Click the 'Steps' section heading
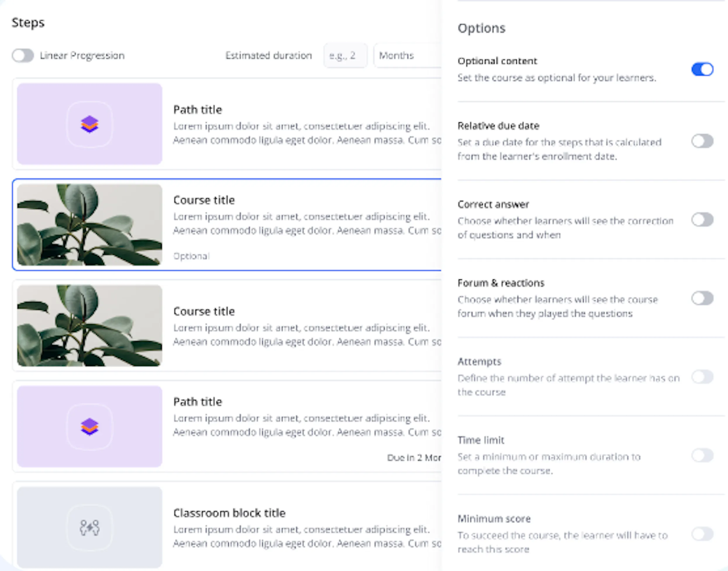Image resolution: width=728 pixels, height=571 pixels. [28, 23]
